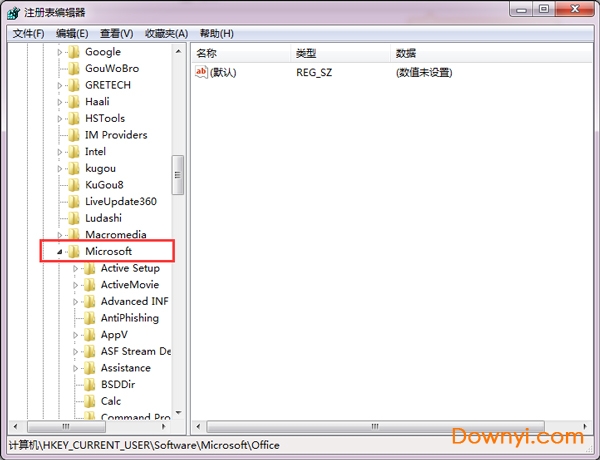Click the Advanced INF folder icon
The width and height of the screenshot is (600, 460).
coord(90,302)
